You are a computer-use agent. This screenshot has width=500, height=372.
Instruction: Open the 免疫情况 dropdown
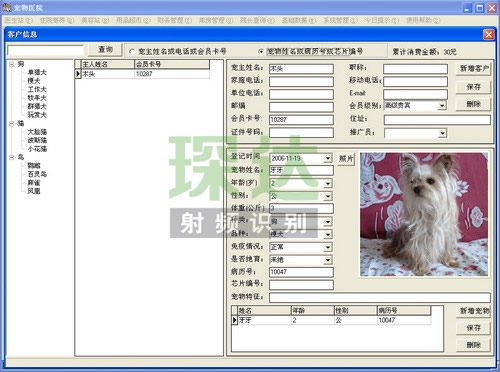328,247
